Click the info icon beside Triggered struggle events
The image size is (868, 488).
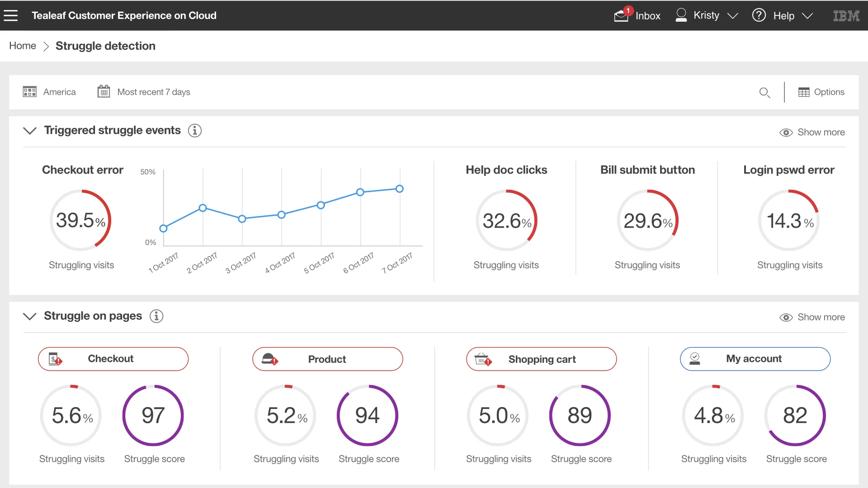pos(195,131)
